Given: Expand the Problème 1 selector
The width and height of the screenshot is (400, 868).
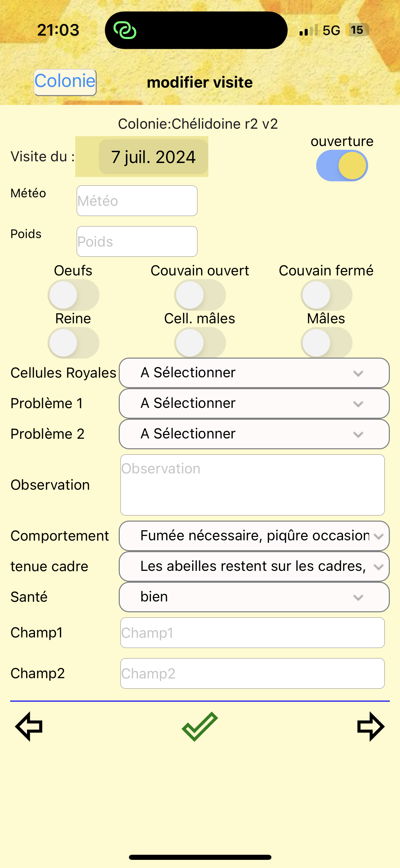Looking at the screenshot, I should tap(254, 403).
